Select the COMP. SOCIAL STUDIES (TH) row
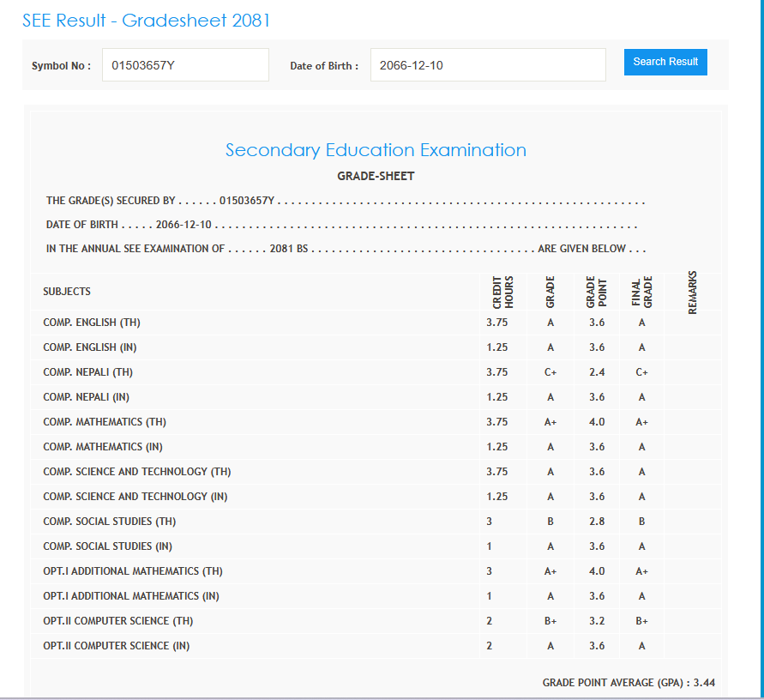The height and width of the screenshot is (700, 764). tap(109, 522)
